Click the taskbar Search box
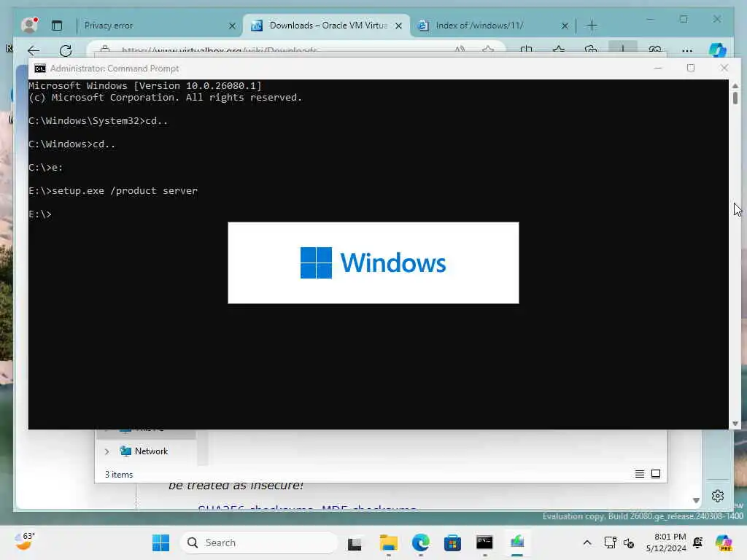 coord(259,542)
